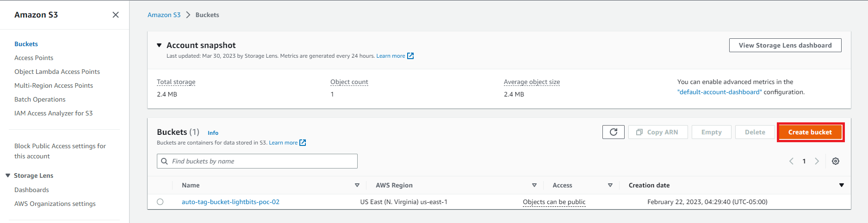Viewport: 868px width, 223px height.
Task: Open View Storage Lens dashboard
Action: (785, 45)
